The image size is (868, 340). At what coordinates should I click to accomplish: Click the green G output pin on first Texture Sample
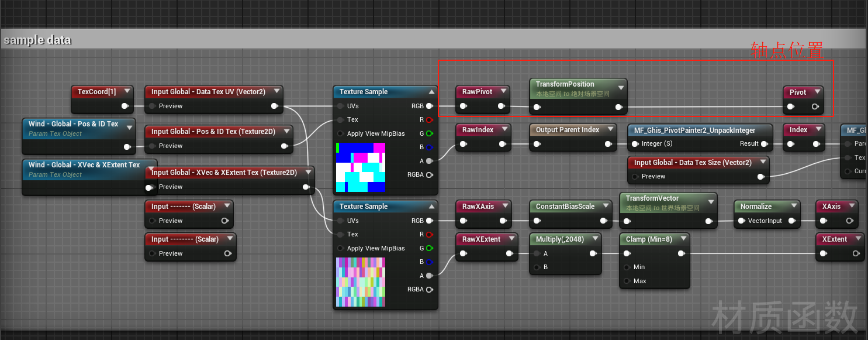pos(430,133)
